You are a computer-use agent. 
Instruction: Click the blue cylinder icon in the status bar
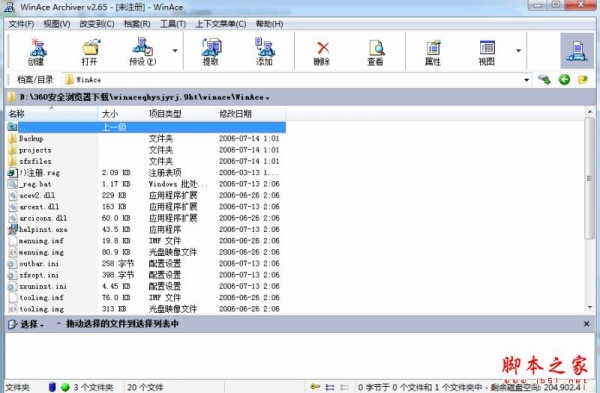point(52,387)
